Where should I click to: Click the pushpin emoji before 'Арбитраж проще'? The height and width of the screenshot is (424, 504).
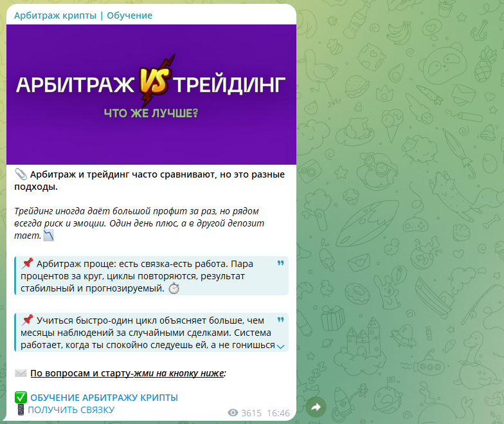28,264
